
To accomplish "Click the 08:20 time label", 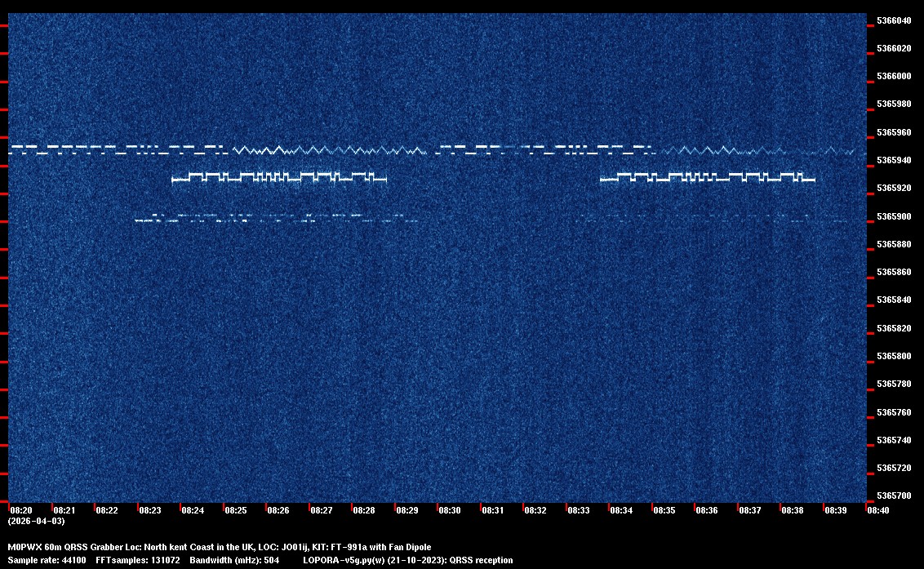I will [21, 510].
